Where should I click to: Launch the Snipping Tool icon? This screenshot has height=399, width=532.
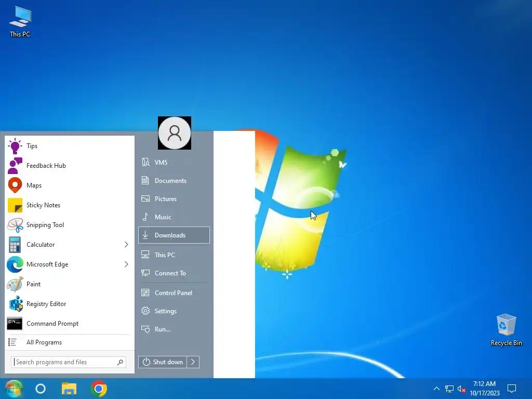pos(15,224)
